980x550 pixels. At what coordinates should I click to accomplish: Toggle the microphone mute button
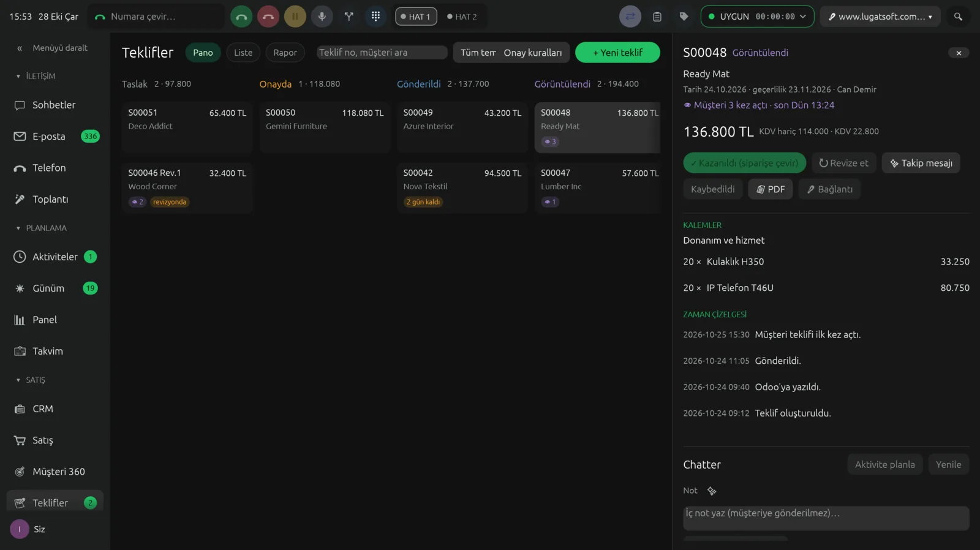pos(322,17)
